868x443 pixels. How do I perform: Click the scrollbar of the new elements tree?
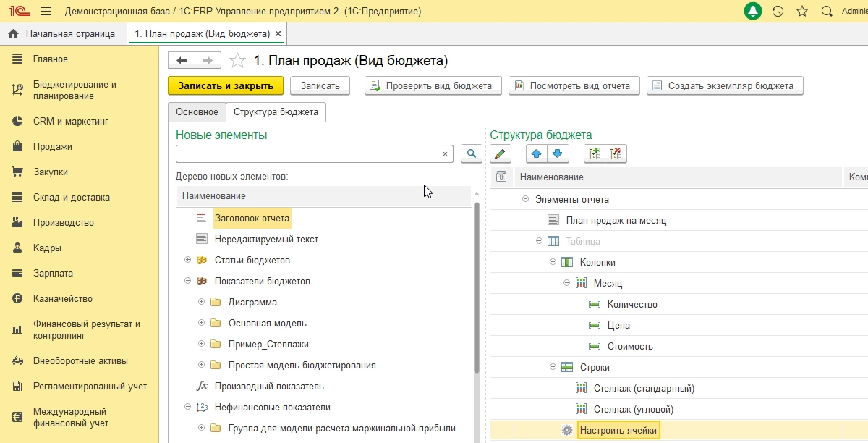pos(476,290)
